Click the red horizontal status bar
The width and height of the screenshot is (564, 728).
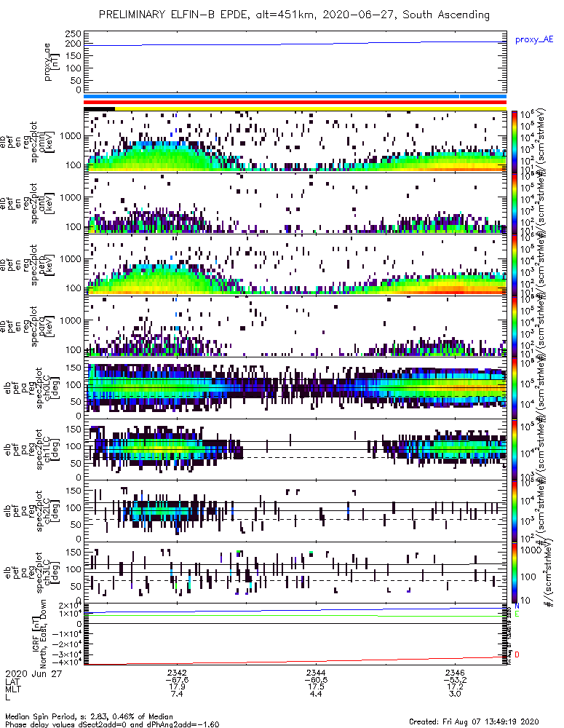295,102
